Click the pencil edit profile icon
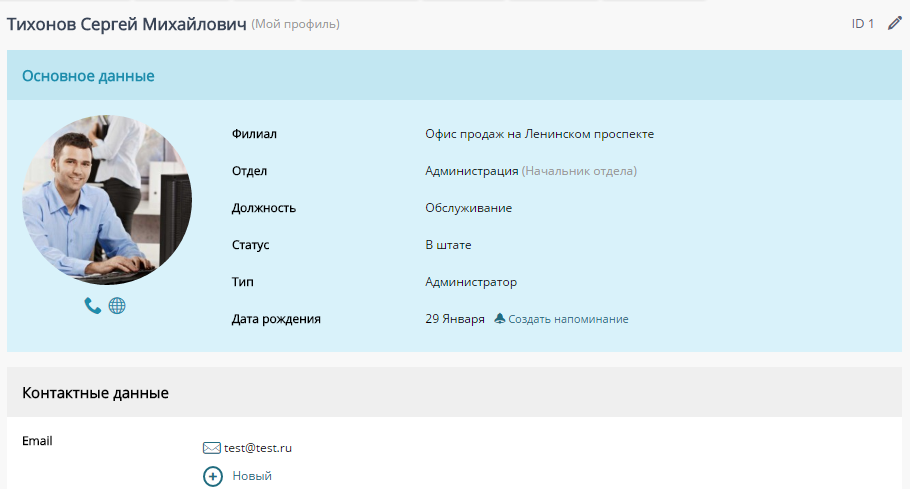Image resolution: width=910 pixels, height=489 pixels. pos(895,23)
